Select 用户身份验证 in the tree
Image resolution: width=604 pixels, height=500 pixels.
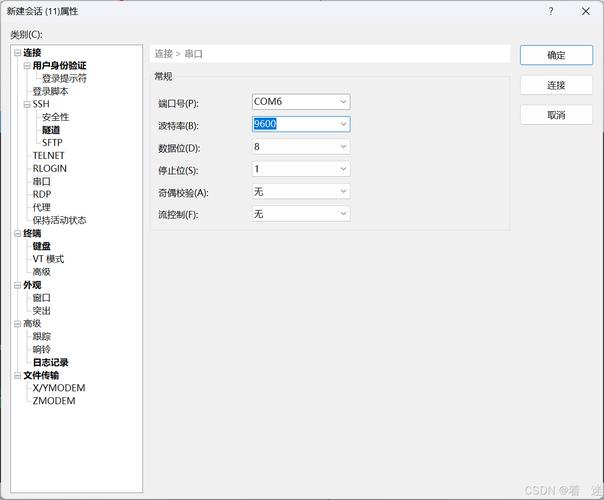point(59,65)
